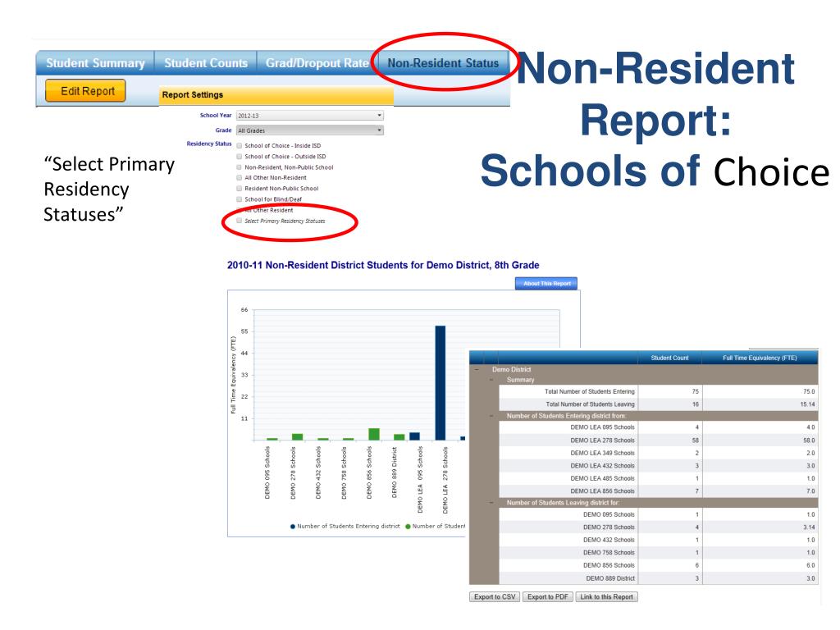Open the Student Counts tab
Screen dimensions: 840x630
206,62
